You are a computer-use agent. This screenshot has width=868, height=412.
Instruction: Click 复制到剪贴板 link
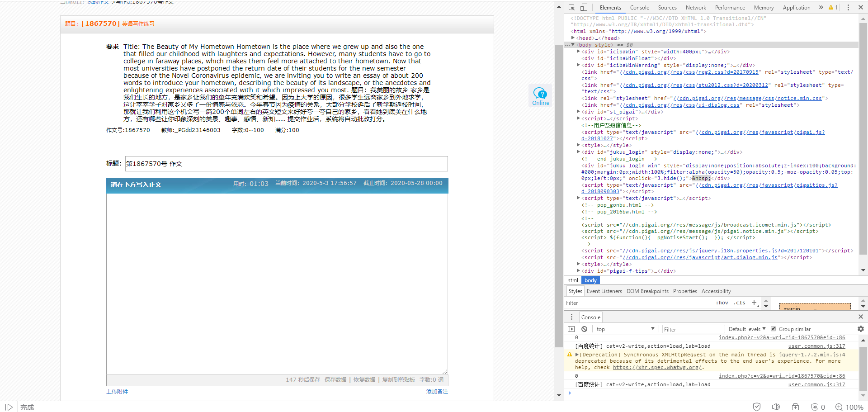point(399,380)
